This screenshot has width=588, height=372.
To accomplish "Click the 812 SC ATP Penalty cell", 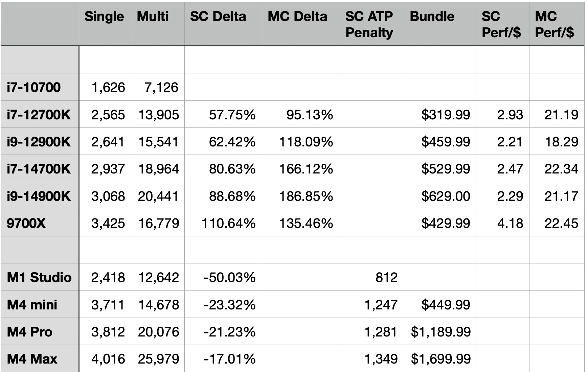I will pyautogui.click(x=386, y=277).
